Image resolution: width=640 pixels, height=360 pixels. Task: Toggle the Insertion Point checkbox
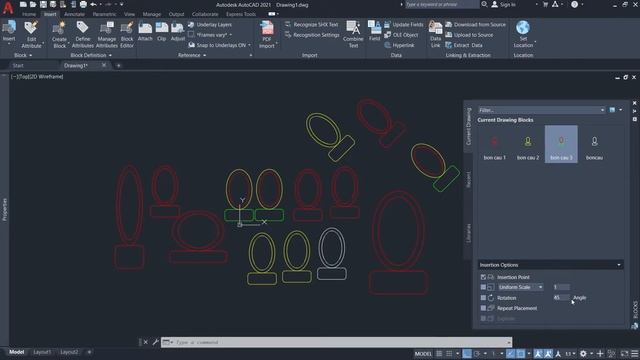point(483,277)
